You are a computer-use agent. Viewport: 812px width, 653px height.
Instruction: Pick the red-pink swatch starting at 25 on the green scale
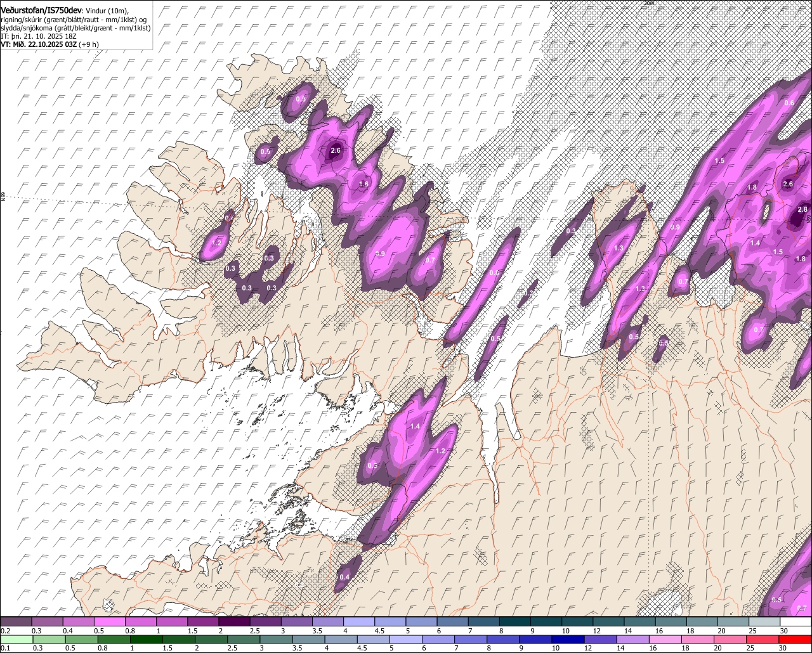tap(763, 639)
